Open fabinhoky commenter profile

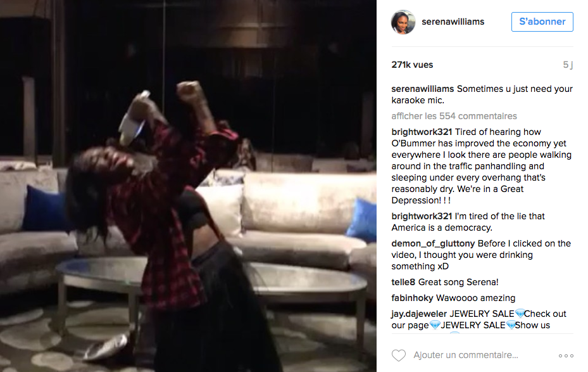[x=412, y=298]
